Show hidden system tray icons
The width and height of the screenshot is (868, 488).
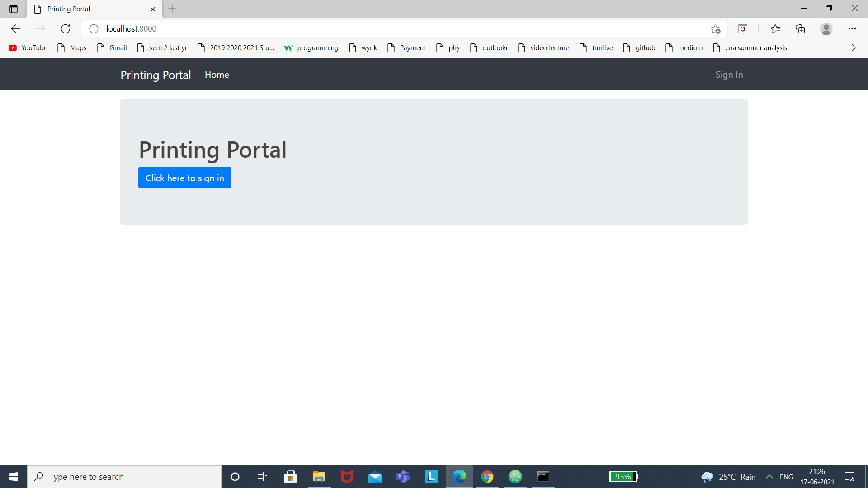point(770,476)
